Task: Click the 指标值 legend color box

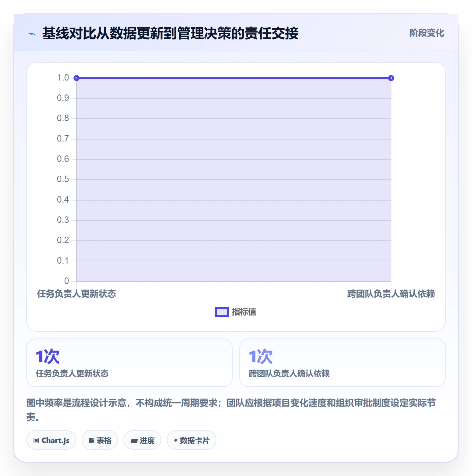Action: click(x=222, y=312)
